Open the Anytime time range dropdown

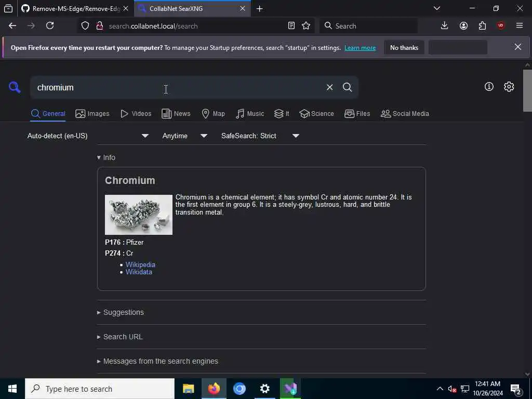pos(184,136)
